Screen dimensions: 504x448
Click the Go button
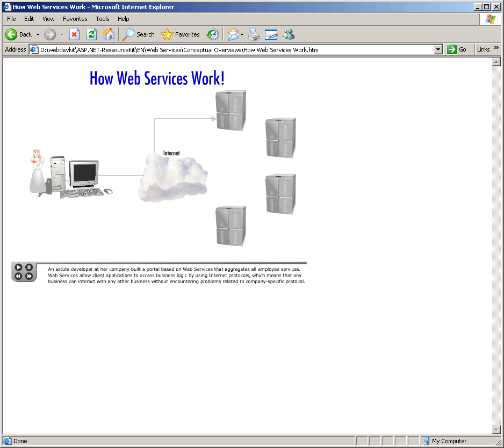coord(456,49)
